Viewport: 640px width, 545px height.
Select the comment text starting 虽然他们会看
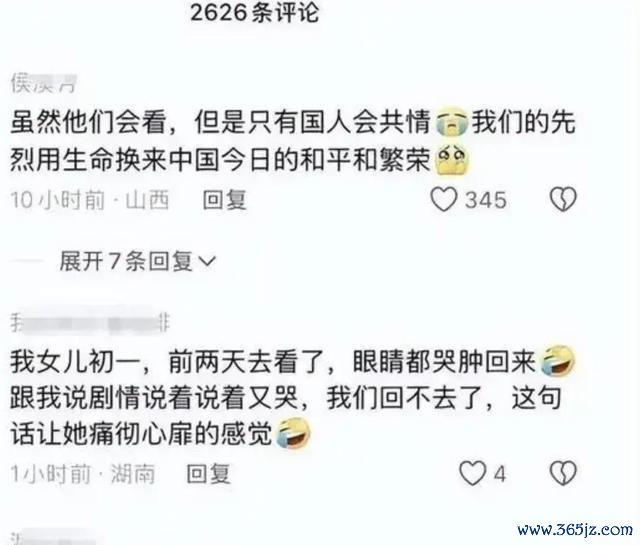[x=293, y=141]
